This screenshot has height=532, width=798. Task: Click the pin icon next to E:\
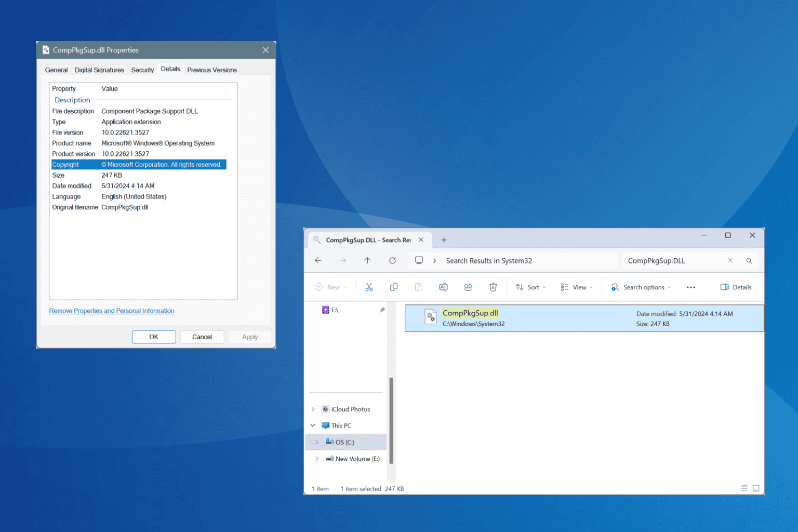click(382, 310)
